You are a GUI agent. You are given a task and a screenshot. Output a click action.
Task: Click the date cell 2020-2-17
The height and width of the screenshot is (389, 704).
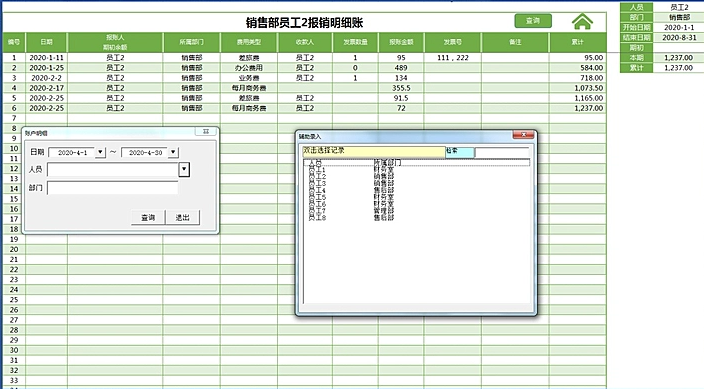[x=47, y=88]
